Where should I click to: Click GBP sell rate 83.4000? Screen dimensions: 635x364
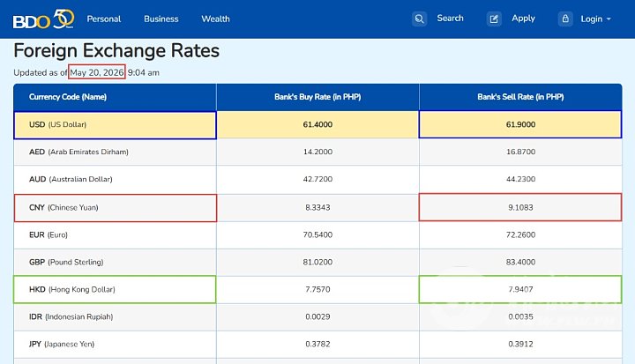pos(520,262)
